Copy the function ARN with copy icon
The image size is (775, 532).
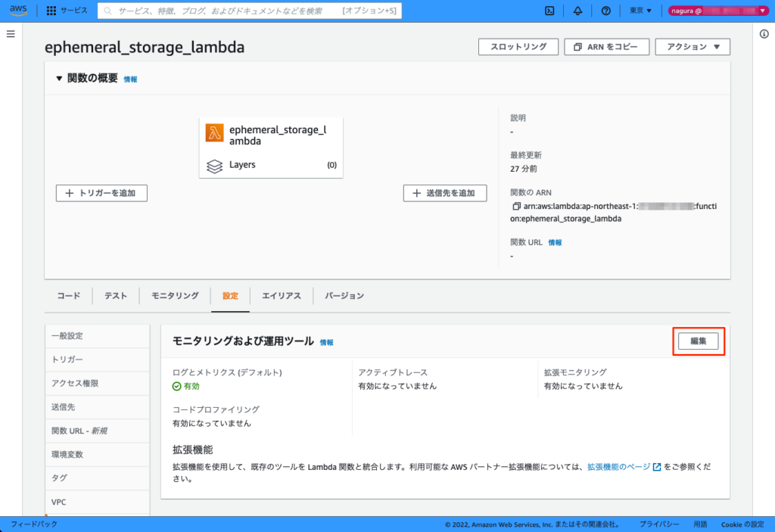click(516, 206)
